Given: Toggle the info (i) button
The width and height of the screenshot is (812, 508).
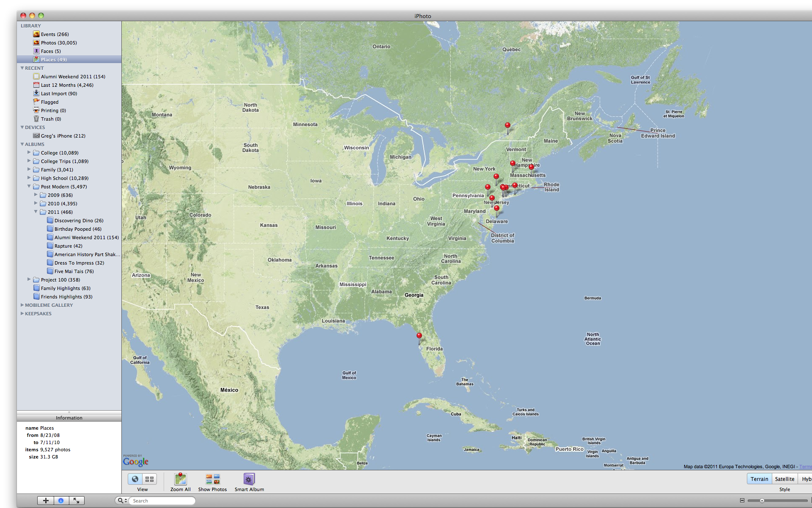Looking at the screenshot, I should pyautogui.click(x=61, y=501).
